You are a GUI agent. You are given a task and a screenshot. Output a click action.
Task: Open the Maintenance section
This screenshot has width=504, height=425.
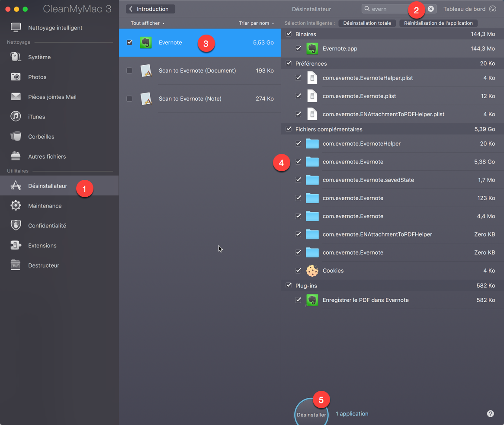[59, 206]
